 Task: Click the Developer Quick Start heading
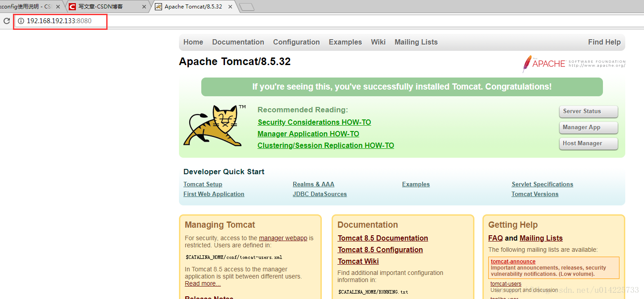pos(224,172)
